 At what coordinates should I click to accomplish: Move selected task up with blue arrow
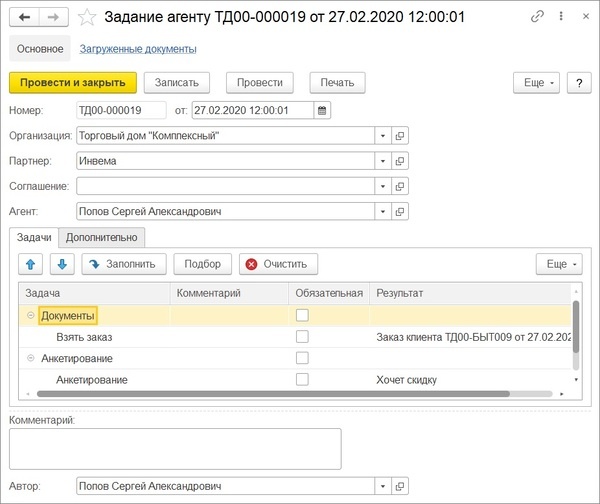coord(31,264)
